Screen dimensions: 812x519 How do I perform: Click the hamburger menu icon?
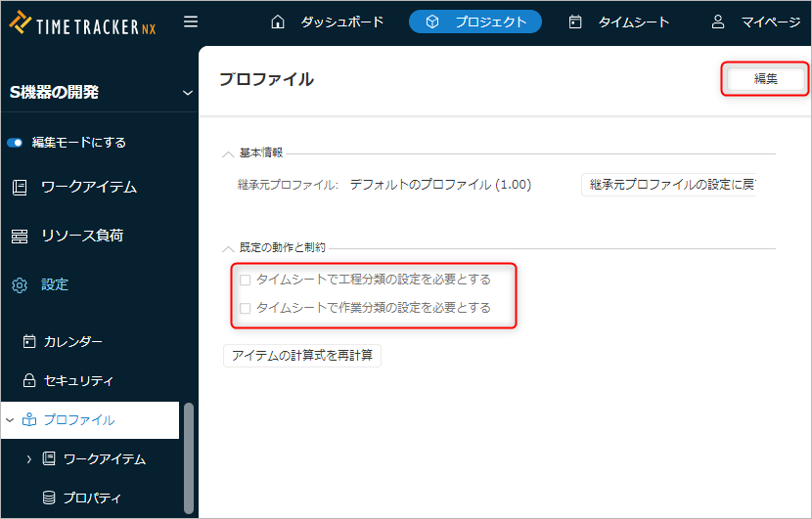click(191, 22)
